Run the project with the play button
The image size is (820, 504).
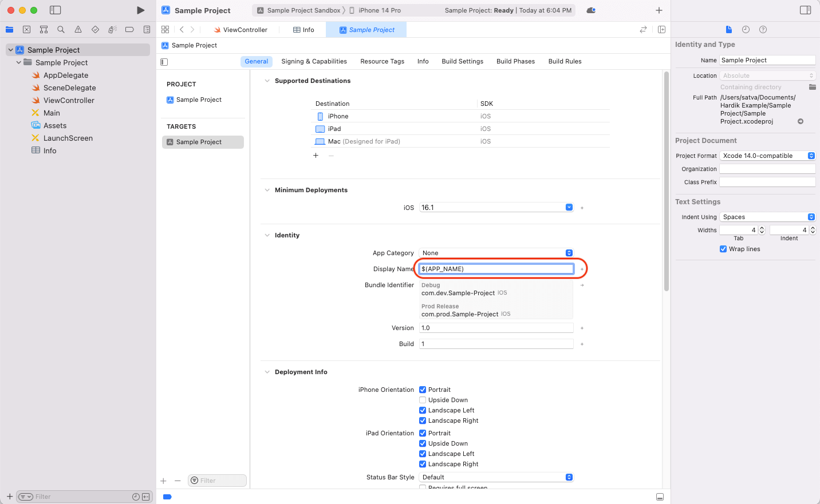pyautogui.click(x=140, y=10)
